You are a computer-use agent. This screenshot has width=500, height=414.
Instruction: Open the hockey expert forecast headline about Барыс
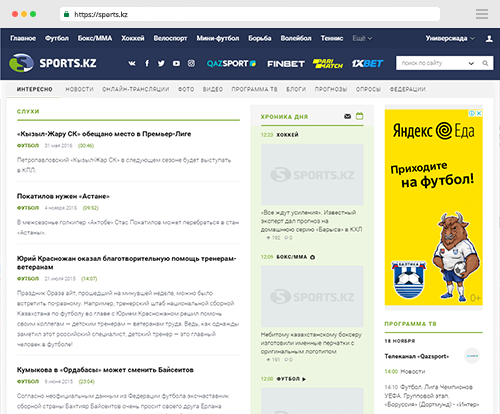[311, 221]
